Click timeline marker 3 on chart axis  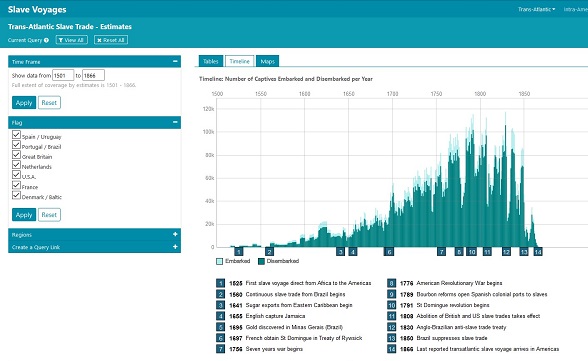[x=340, y=252]
